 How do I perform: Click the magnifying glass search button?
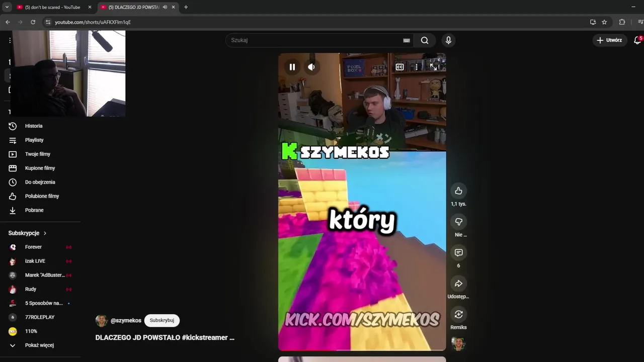[425, 40]
